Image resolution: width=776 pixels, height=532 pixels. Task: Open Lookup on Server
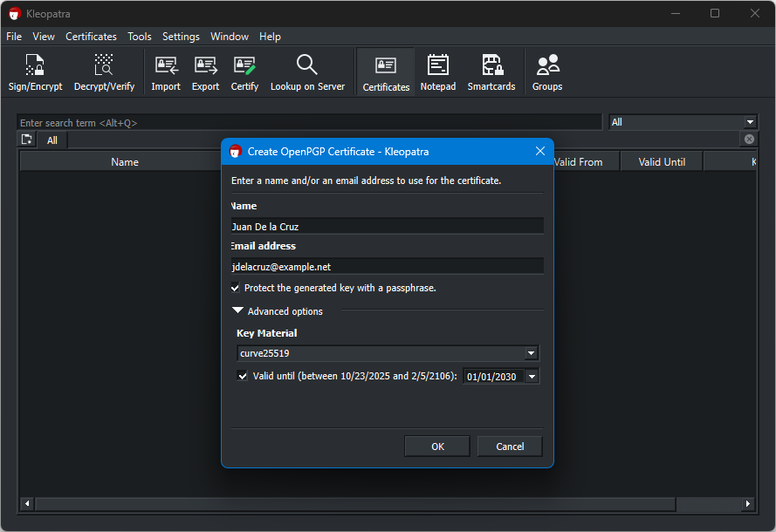tap(307, 72)
